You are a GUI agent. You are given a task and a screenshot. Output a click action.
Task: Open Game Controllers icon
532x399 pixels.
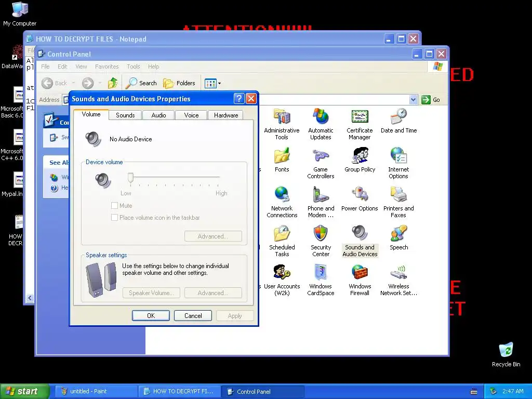[321, 163]
